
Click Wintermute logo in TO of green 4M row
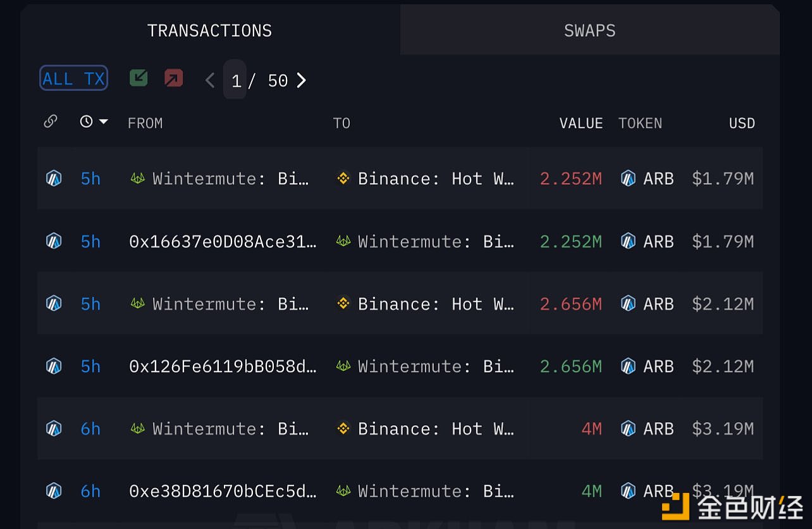(343, 491)
